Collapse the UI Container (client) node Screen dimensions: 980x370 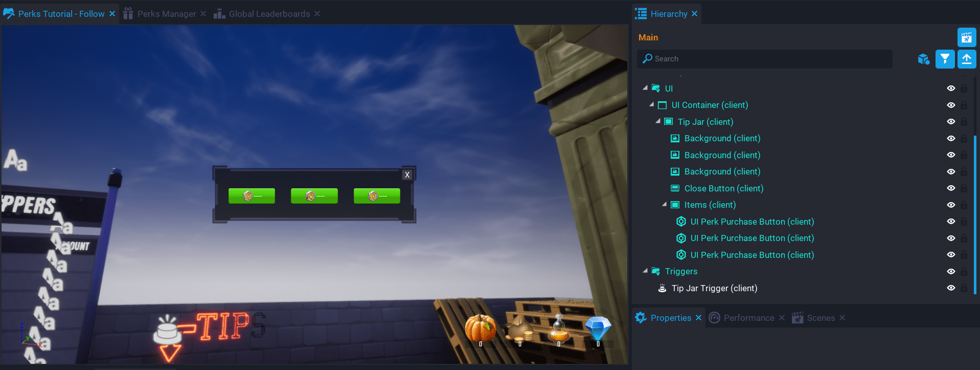coord(651,105)
